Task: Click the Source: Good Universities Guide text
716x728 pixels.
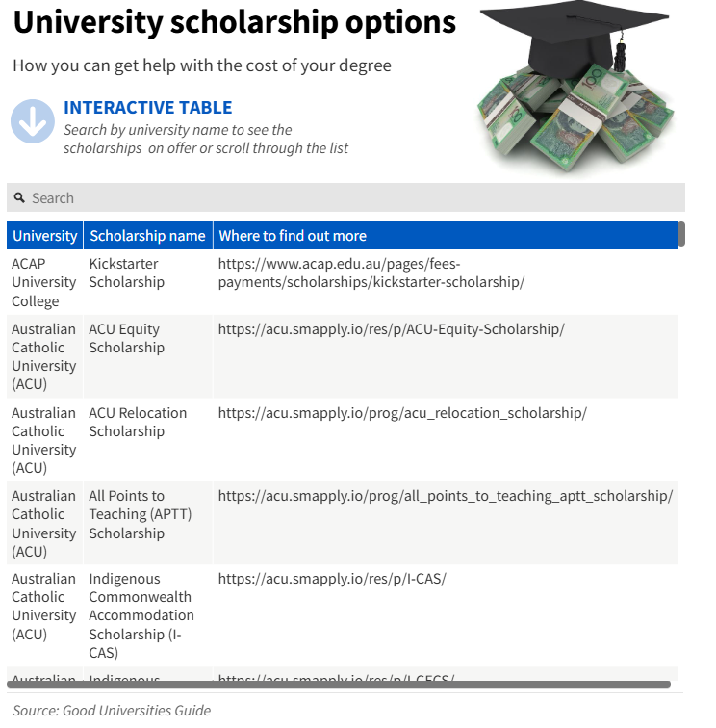Action: 112,711
